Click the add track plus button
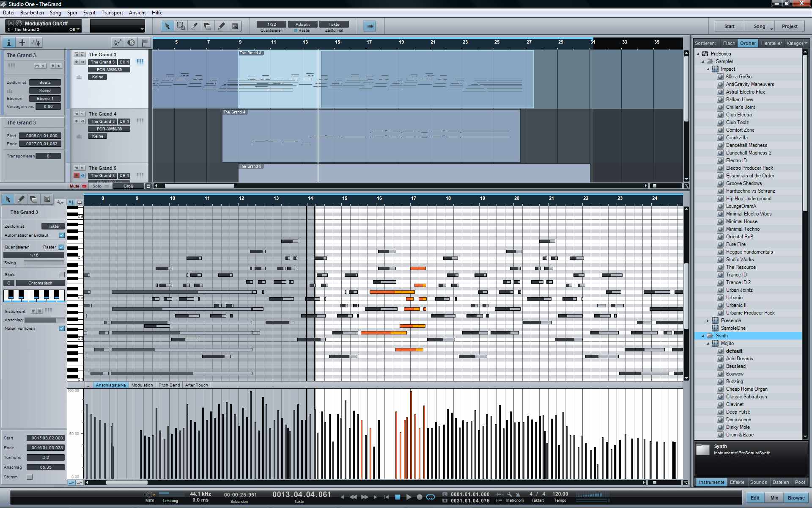This screenshot has height=508, width=812. pos(22,42)
